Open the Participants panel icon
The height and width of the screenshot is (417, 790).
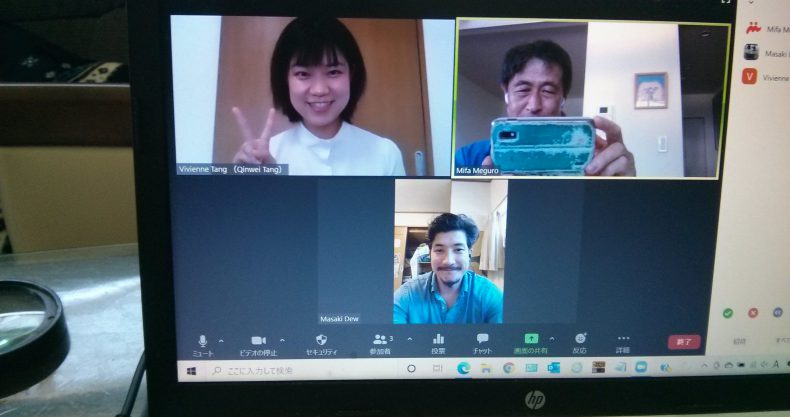pos(379,340)
